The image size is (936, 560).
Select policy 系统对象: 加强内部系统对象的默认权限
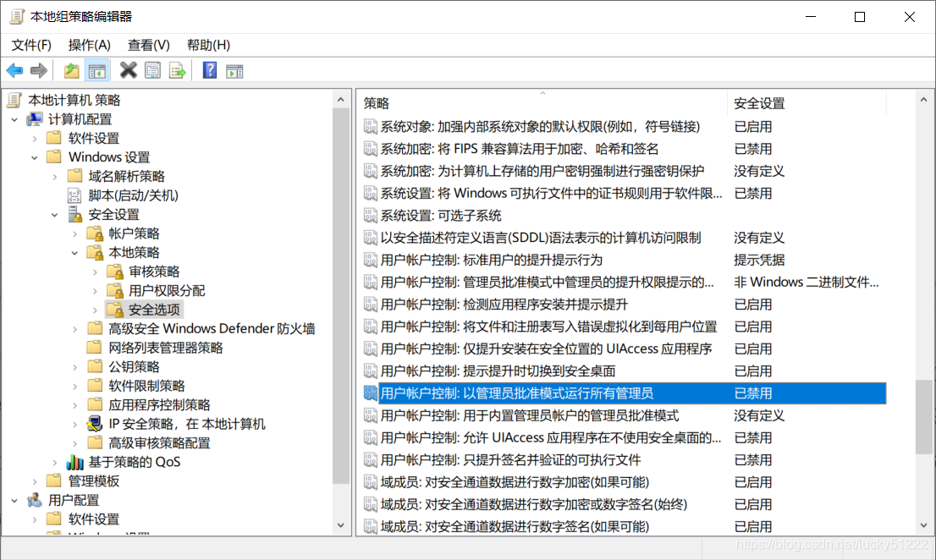click(540, 126)
